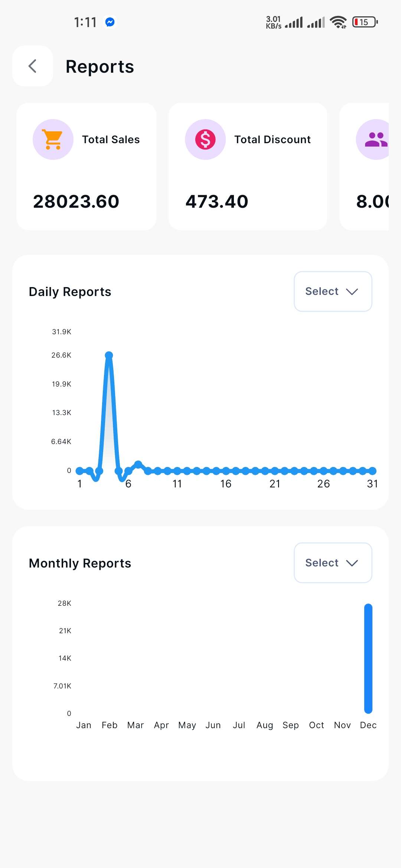Viewport: 401px width, 868px height.
Task: Tap the chevron in Daily Reports selector
Action: [352, 292]
